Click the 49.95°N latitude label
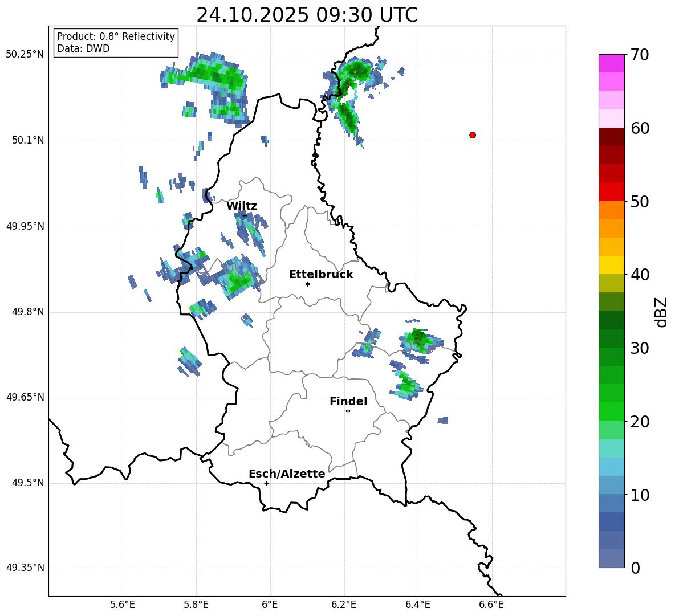Image resolution: width=675 pixels, height=616 pixels. [25, 226]
